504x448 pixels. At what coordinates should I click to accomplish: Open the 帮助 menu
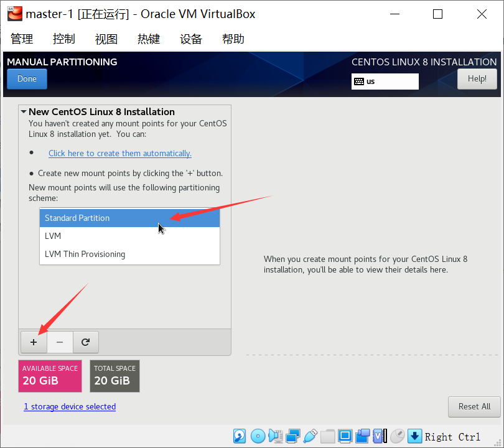coord(233,39)
